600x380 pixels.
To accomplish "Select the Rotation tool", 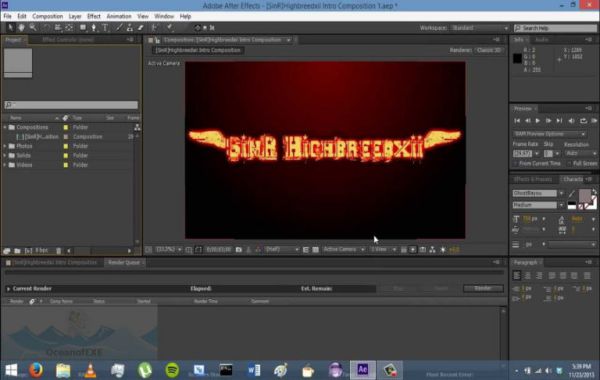I will (x=46, y=28).
